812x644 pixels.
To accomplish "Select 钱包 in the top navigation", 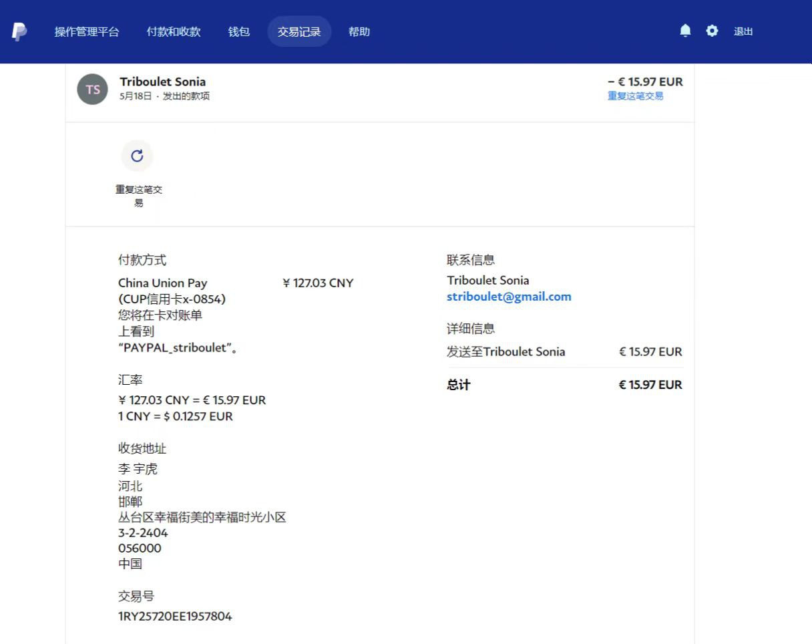I will (239, 31).
